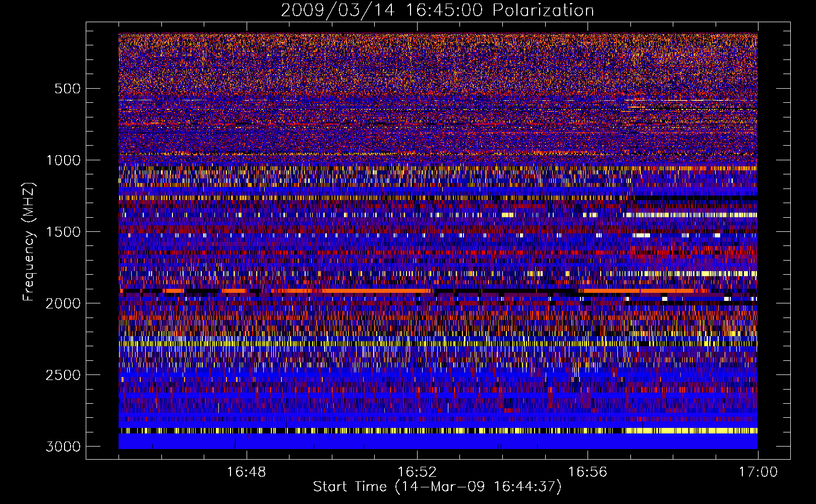This screenshot has width=816, height=504.
Task: Click the plot title '2009/03/14 16:45:00 Polarization'
Action: [437, 10]
